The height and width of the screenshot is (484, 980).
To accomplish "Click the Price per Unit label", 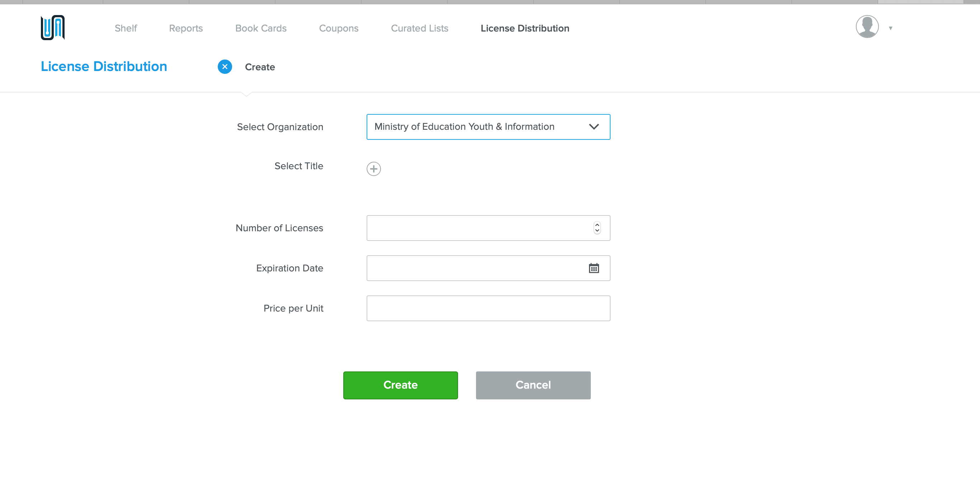I will click(293, 308).
